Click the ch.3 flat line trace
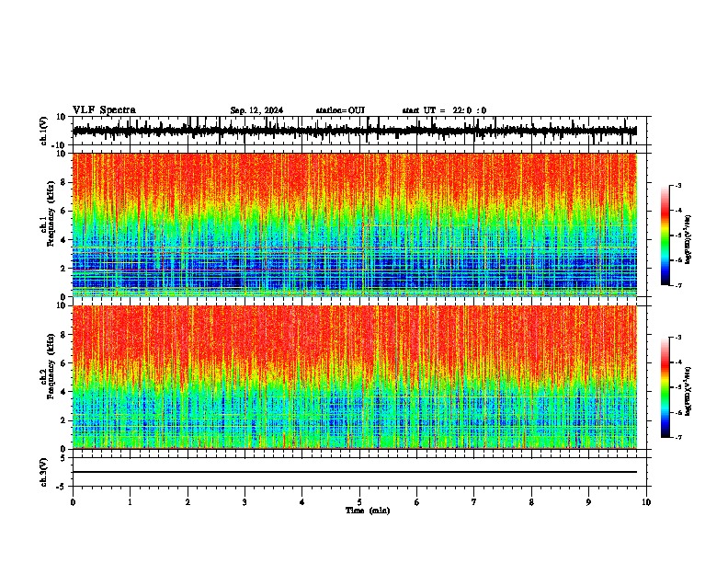Screen dimensions: 728x563 point(355,472)
